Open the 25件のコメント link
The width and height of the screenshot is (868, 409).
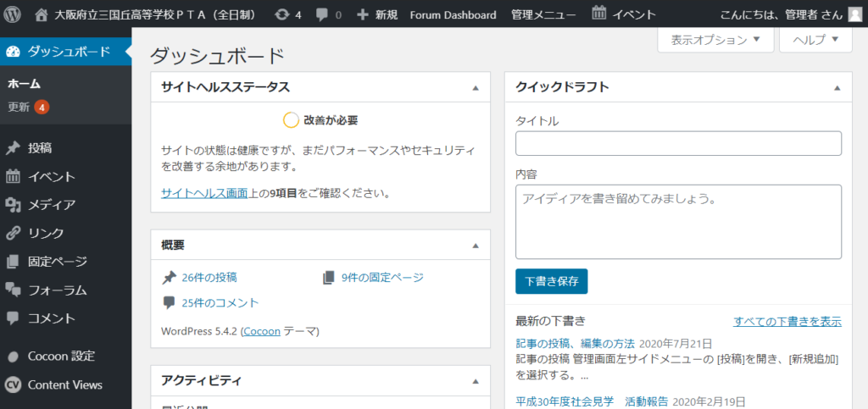220,303
